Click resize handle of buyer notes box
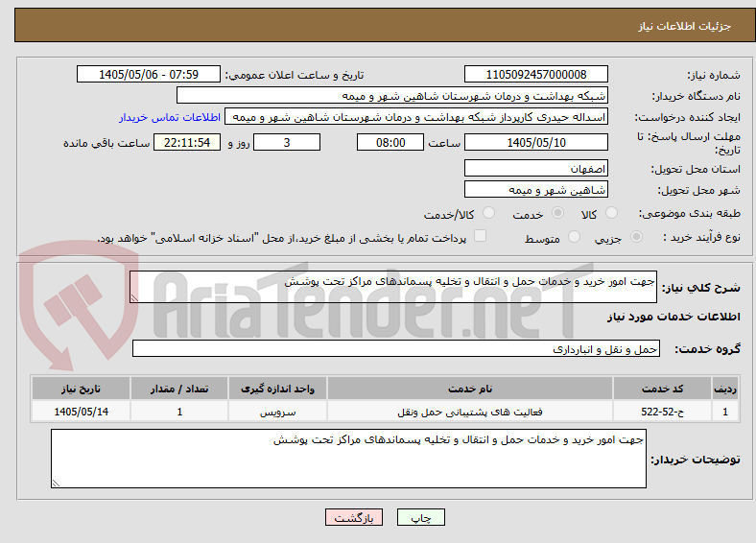Image resolution: width=756 pixels, height=543 pixels. 56,483
